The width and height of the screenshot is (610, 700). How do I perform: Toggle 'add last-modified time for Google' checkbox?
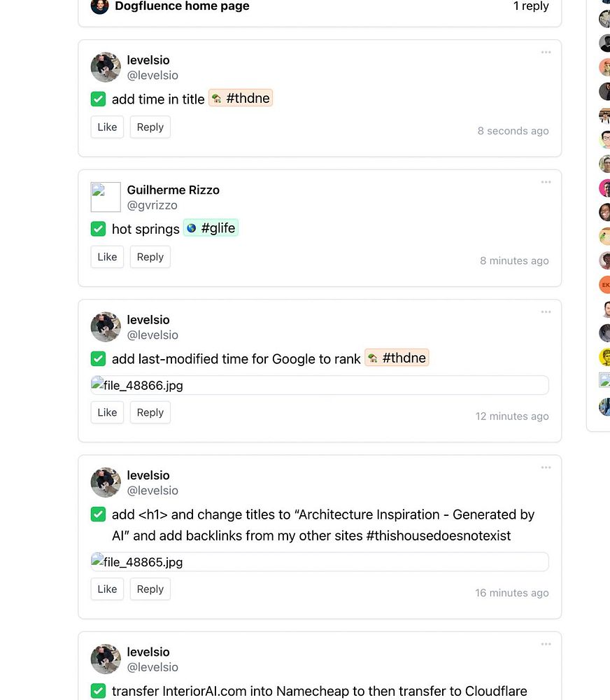pyautogui.click(x=99, y=359)
